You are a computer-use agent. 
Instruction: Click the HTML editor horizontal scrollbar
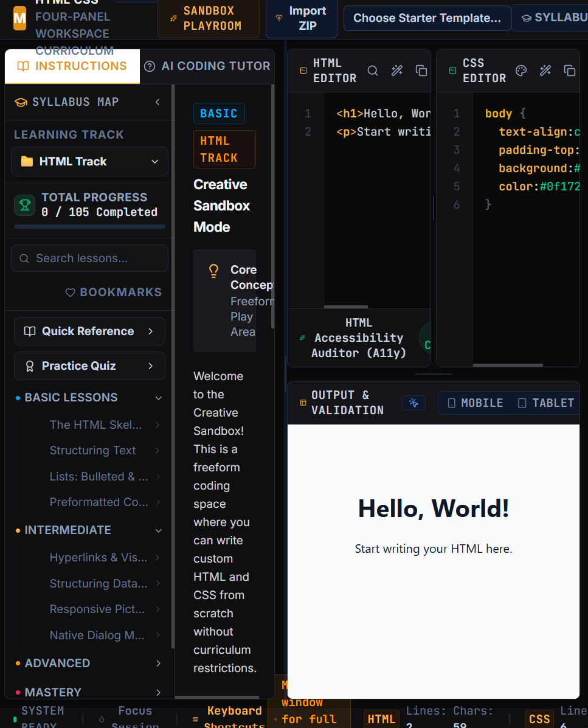(346, 307)
